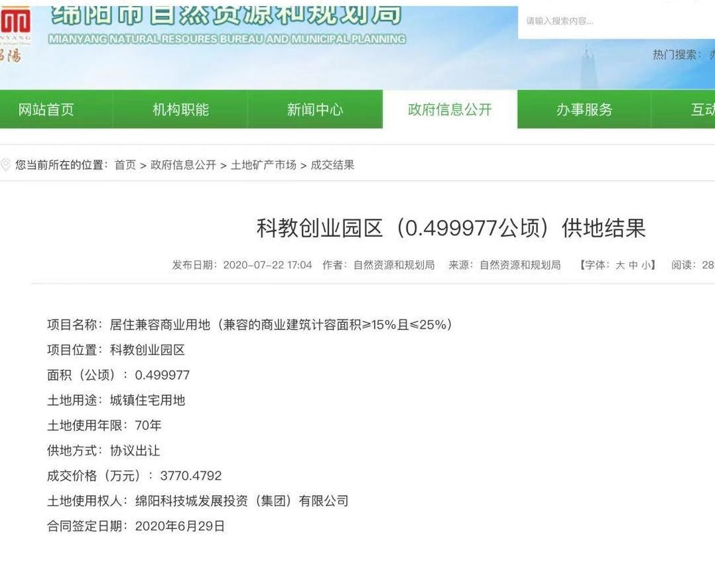715x588 pixels.
Task: Open the 办事服务 navigation menu
Action: (584, 110)
